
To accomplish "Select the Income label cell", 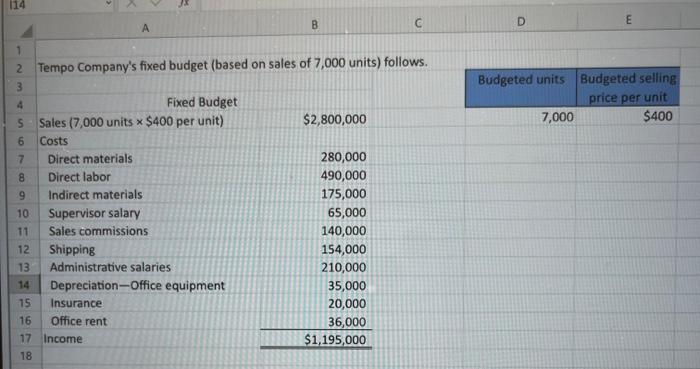I will coord(62,339).
